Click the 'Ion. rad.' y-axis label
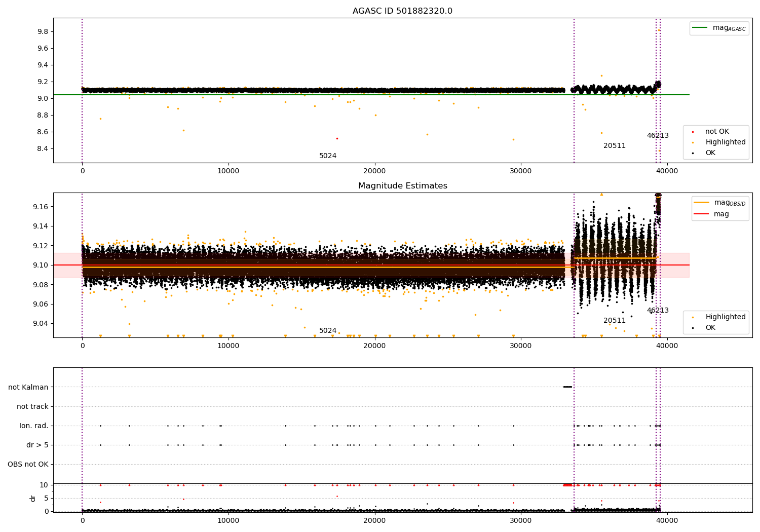The width and height of the screenshot is (760, 532). (x=34, y=426)
